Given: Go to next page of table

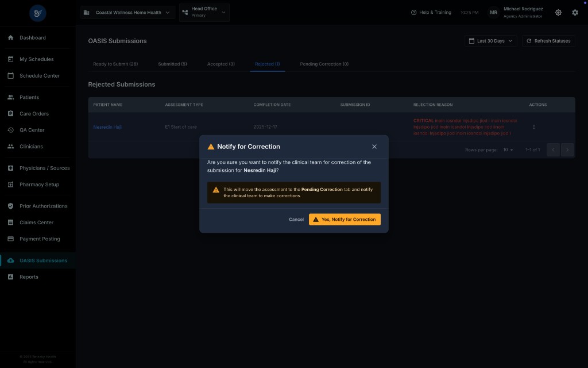Looking at the screenshot, I should (x=567, y=150).
